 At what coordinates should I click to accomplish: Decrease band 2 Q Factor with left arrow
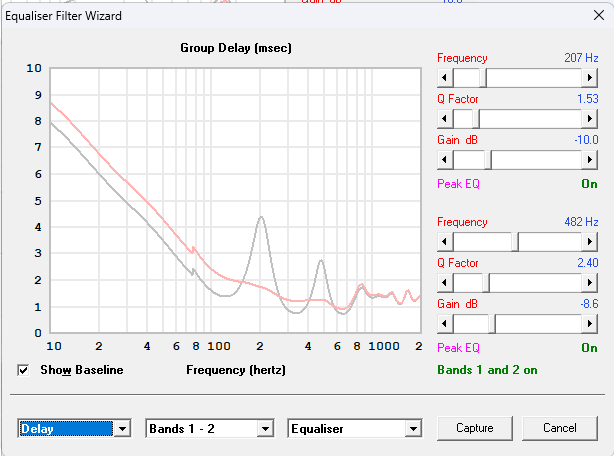point(445,283)
